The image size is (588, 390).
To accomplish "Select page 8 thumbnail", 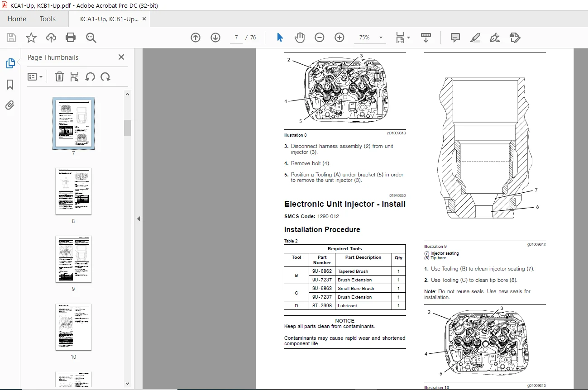I will click(x=73, y=191).
